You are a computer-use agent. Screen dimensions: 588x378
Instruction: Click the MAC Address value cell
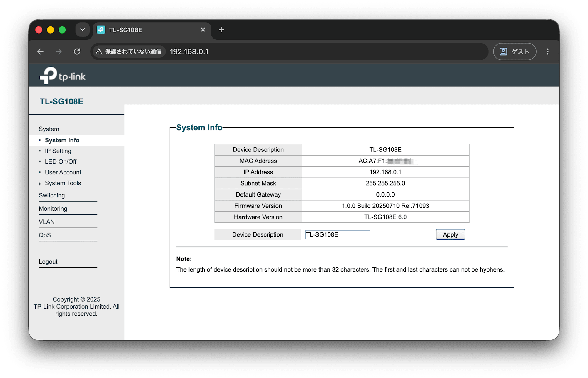tap(385, 161)
